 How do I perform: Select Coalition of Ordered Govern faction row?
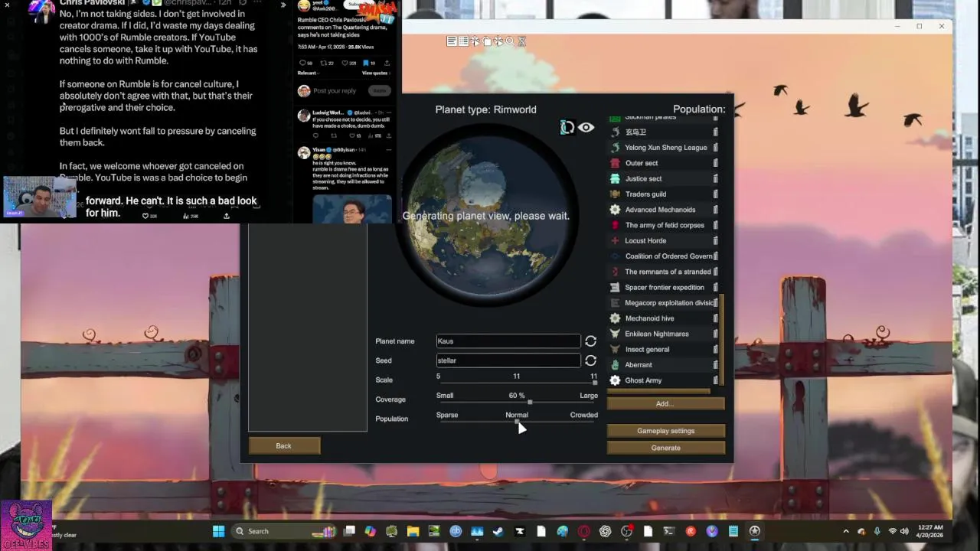[x=663, y=256]
